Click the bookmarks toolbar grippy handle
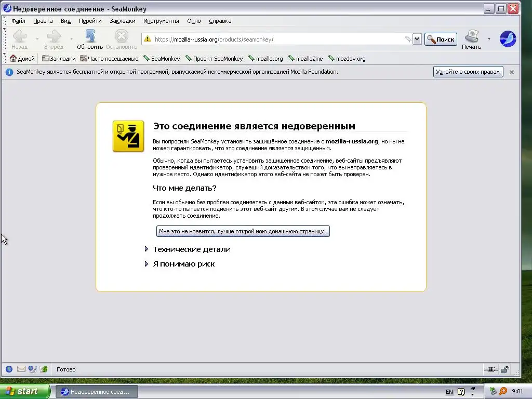The height and width of the screenshot is (399, 532). (5, 58)
